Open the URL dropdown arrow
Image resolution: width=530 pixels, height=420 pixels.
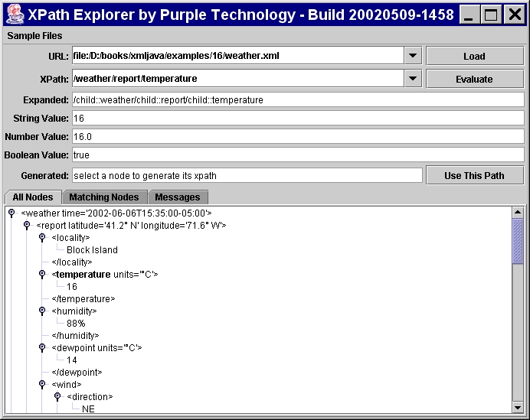[x=413, y=56]
